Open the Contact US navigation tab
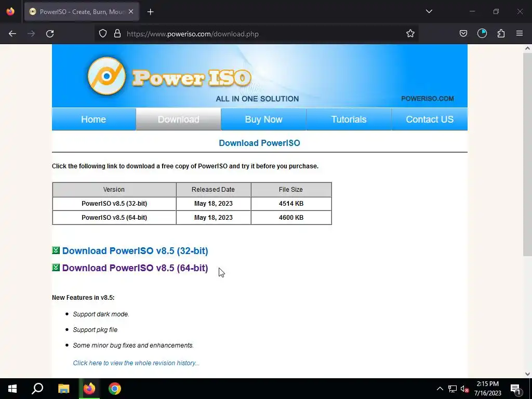Image resolution: width=532 pixels, height=399 pixels. 430,119
